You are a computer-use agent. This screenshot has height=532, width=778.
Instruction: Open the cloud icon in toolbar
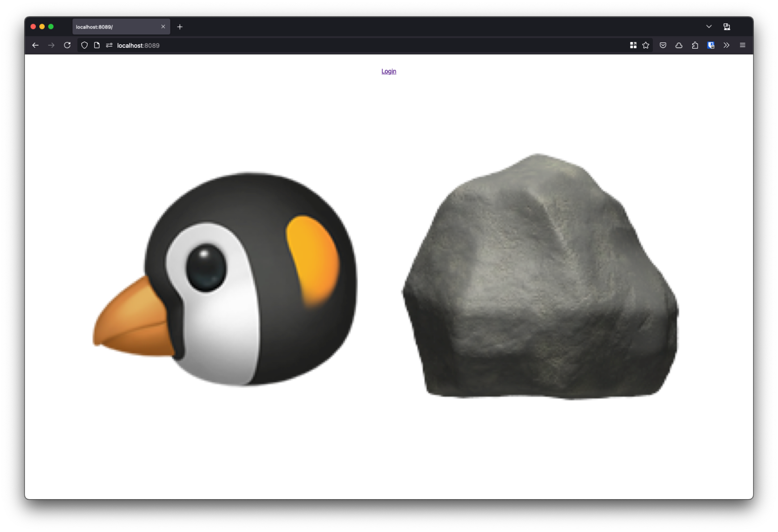pyautogui.click(x=679, y=45)
